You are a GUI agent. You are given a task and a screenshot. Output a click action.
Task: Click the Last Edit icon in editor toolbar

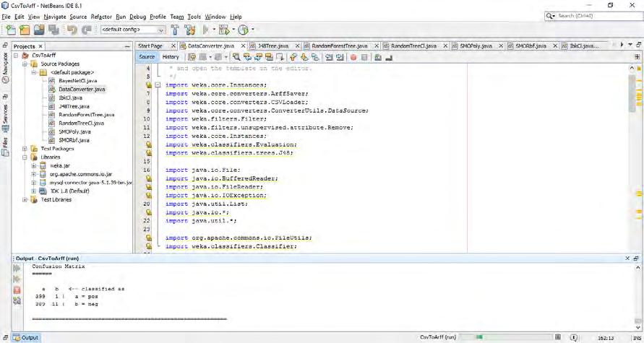pyautogui.click(x=192, y=58)
